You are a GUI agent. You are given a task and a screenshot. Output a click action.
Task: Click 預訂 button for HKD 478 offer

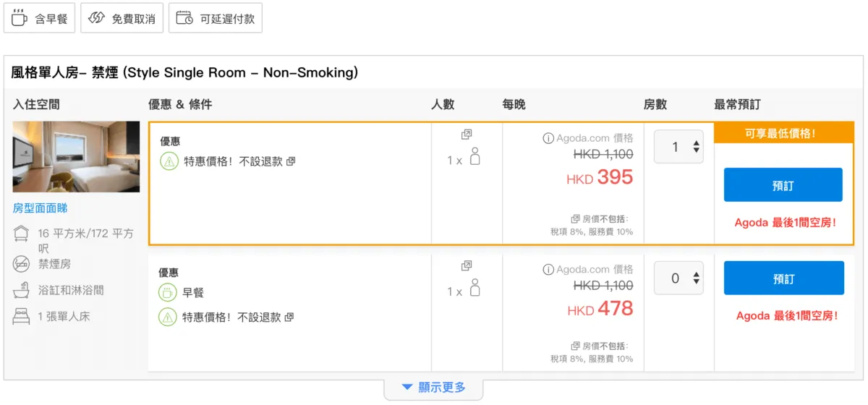784,278
